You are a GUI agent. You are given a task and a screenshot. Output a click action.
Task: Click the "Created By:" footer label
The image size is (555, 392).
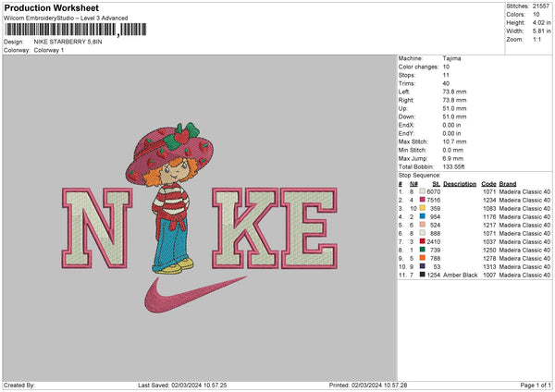point(19,385)
